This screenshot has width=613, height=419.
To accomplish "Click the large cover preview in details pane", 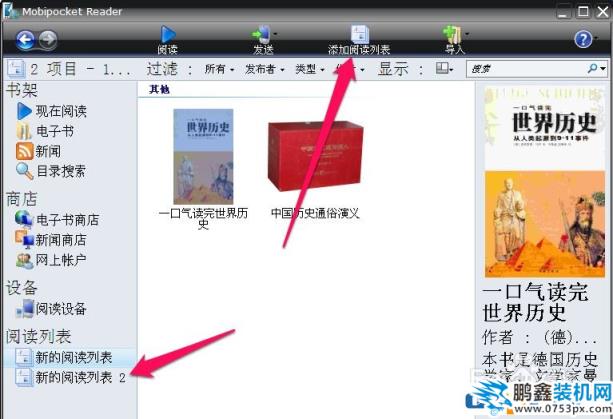I will (x=545, y=182).
